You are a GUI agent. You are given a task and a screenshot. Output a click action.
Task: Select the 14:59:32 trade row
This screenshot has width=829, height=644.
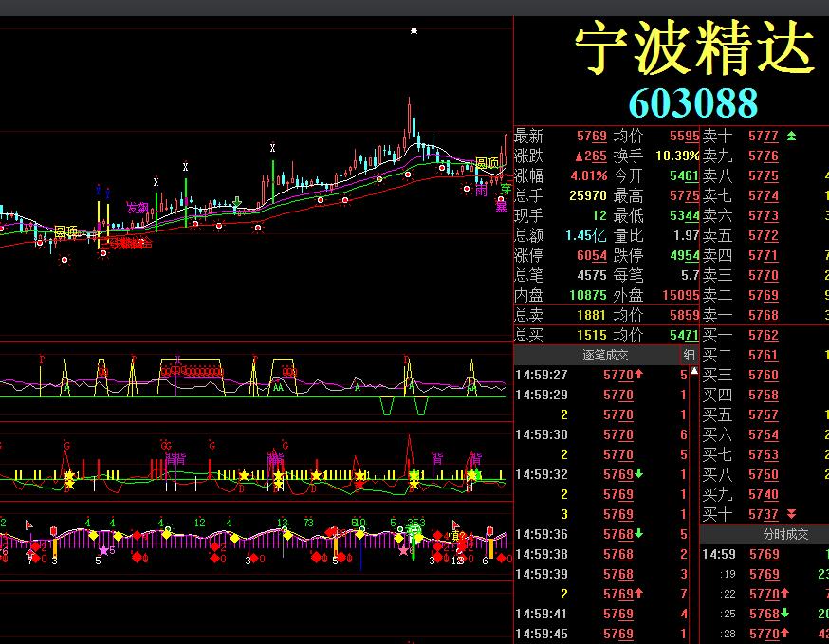[601, 474]
